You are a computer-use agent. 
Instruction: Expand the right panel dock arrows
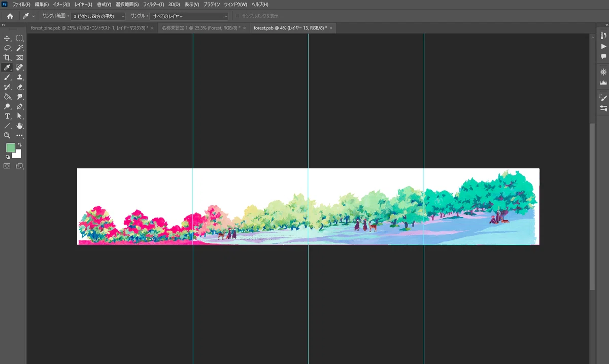[x=605, y=24]
